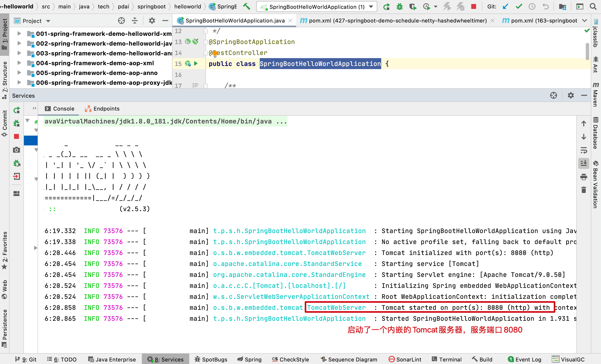Click run gutter arrow on line 15

[x=196, y=64]
